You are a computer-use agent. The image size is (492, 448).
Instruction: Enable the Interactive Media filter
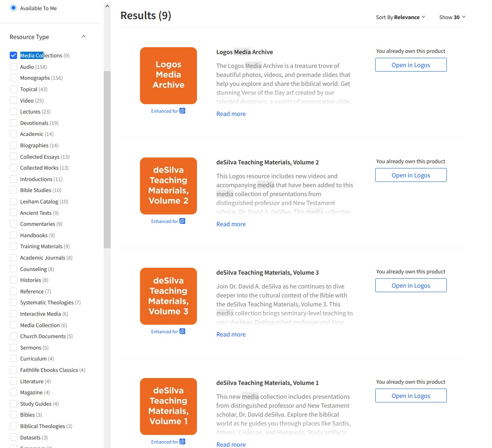13,314
